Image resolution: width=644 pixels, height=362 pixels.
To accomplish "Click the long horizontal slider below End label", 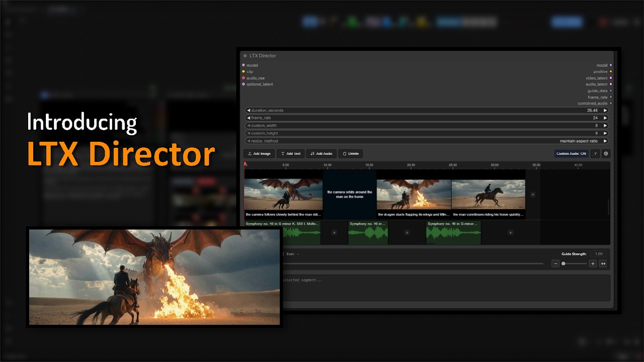I will tap(413, 263).
